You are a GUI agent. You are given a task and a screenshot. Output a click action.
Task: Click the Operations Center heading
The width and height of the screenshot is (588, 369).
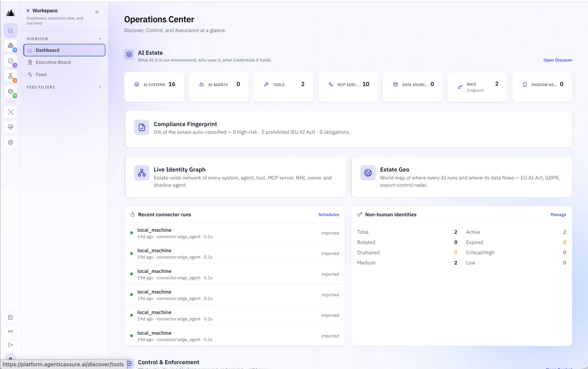(159, 19)
